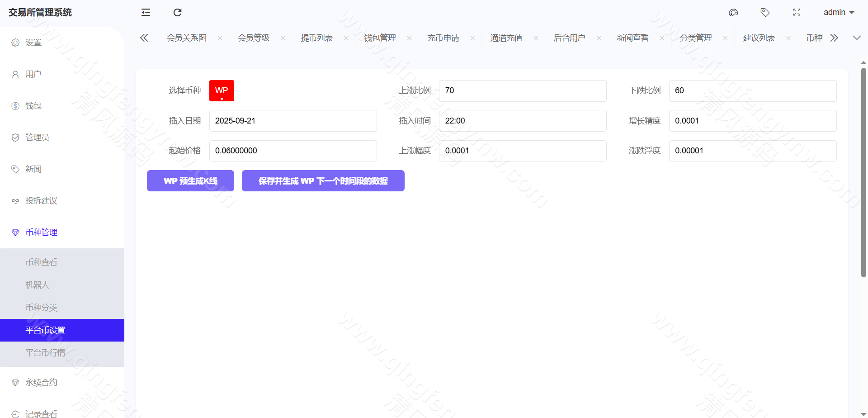868x418 pixels.
Task: Click the WP 预生成K线 button
Action: pos(190,180)
